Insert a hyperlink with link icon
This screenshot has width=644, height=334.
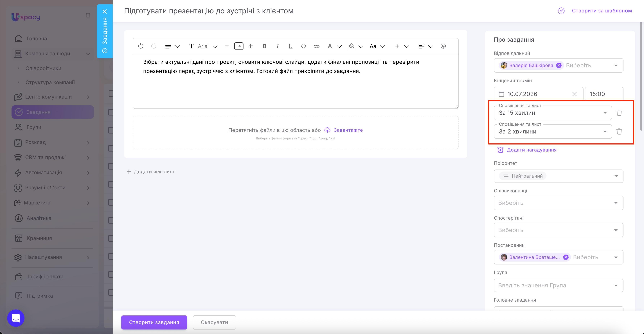click(x=316, y=46)
